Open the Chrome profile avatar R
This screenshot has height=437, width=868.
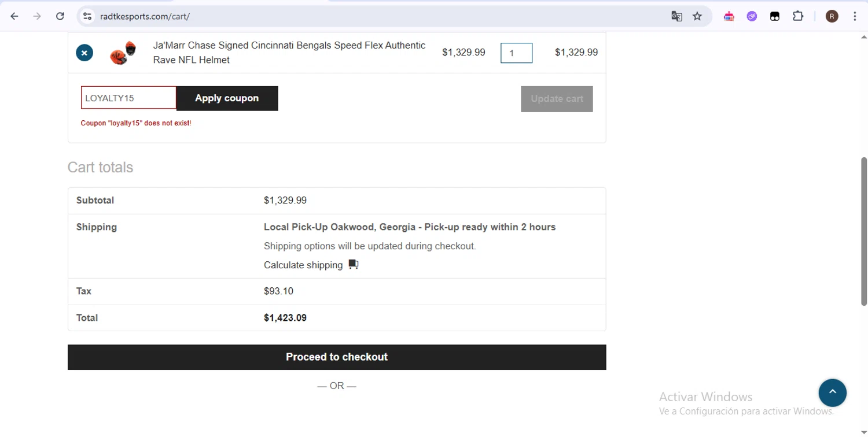[832, 16]
